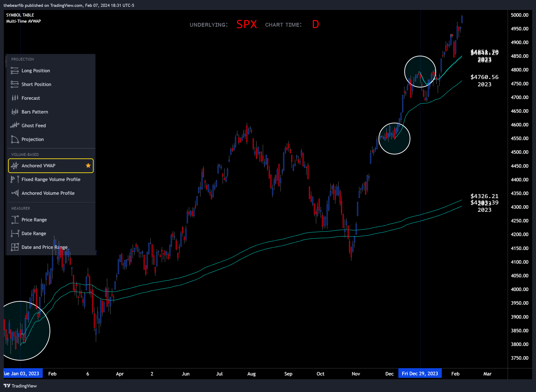This screenshot has height=392, width=536.
Task: Click the red D chart time value
Action: (x=315, y=24)
